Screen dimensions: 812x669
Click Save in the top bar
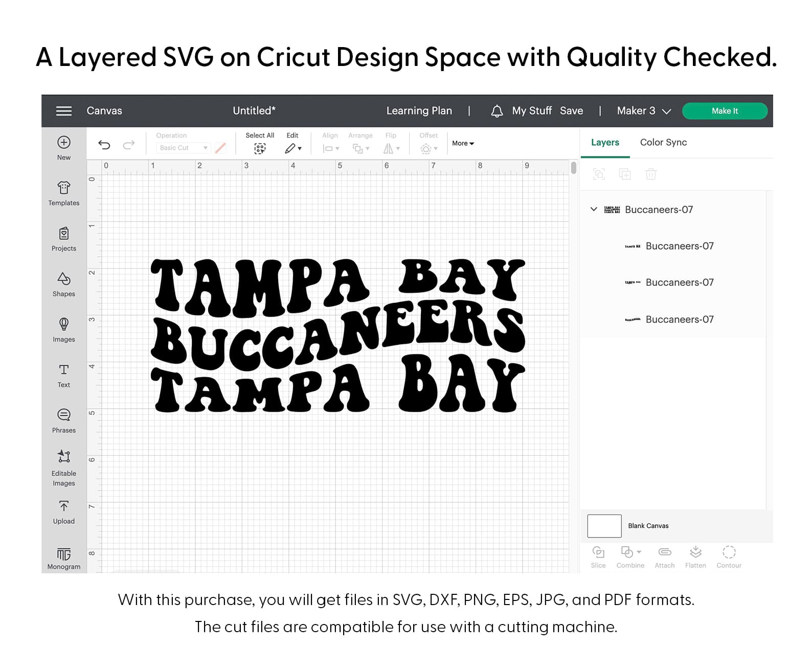pos(571,111)
